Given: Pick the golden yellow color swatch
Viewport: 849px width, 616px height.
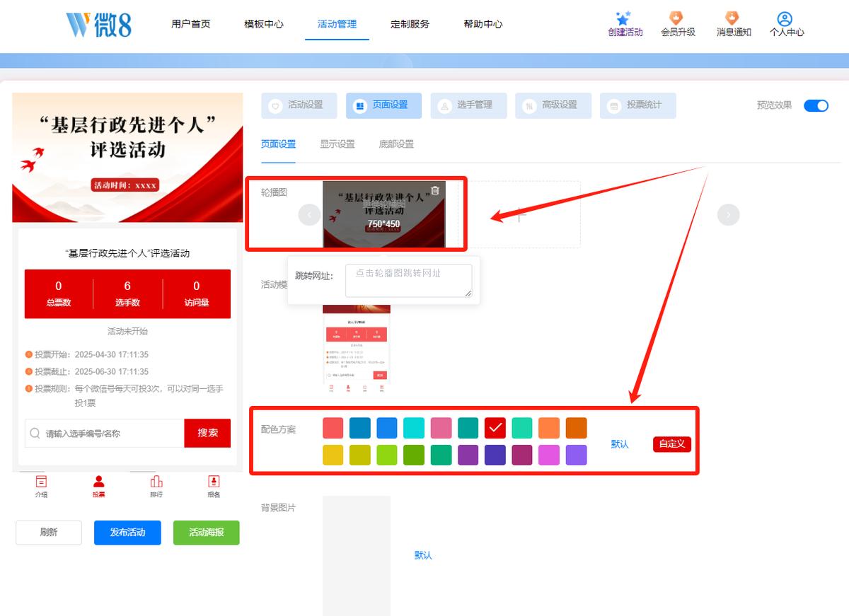Looking at the screenshot, I should point(333,455).
